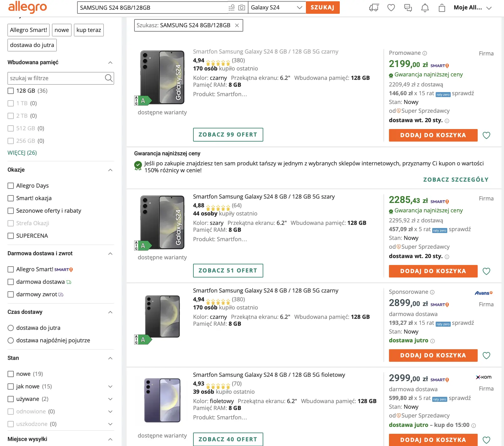Enable the SUPERCENA filter checkbox

11,236
